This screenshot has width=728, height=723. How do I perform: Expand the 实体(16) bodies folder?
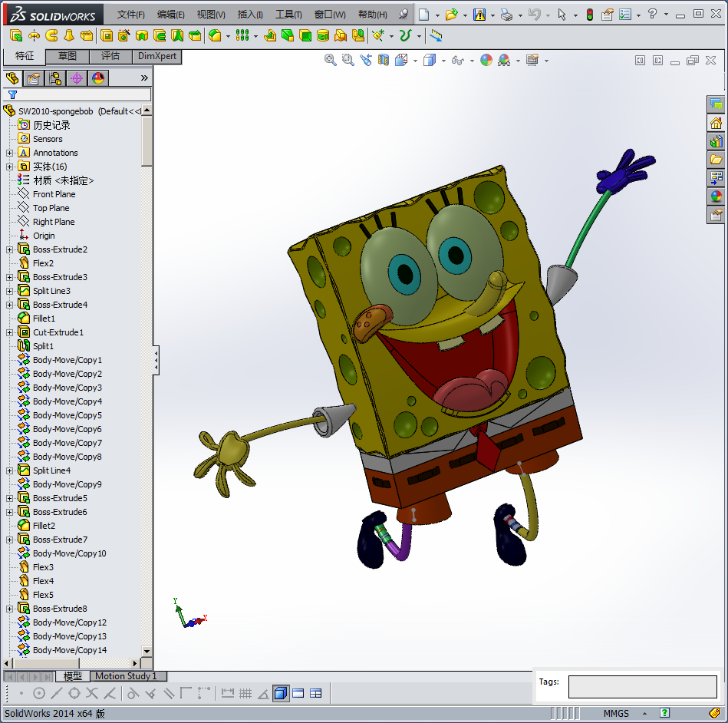pos(9,167)
